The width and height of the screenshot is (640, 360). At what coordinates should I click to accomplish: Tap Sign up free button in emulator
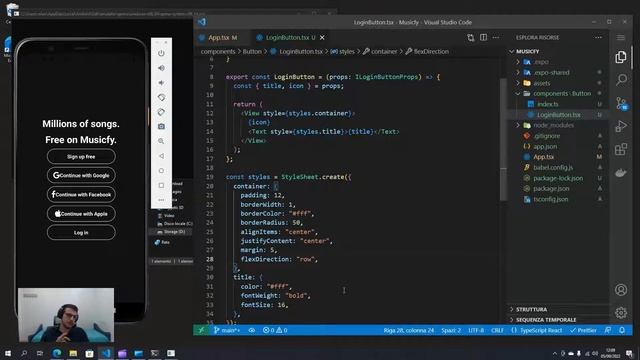point(81,156)
